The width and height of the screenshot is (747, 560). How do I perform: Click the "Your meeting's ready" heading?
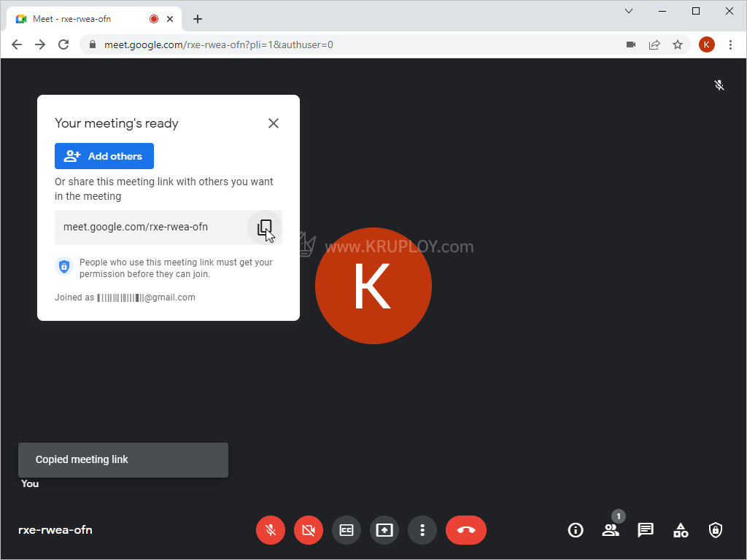pos(116,123)
